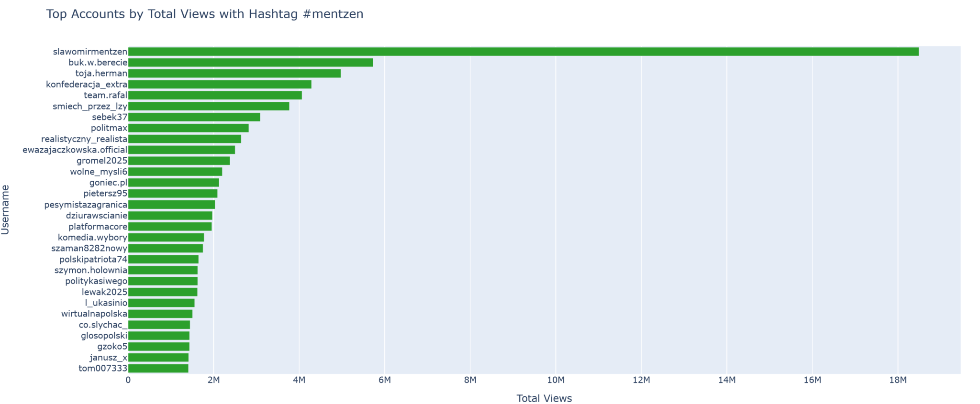Click the gromel2025 username label

102,161
